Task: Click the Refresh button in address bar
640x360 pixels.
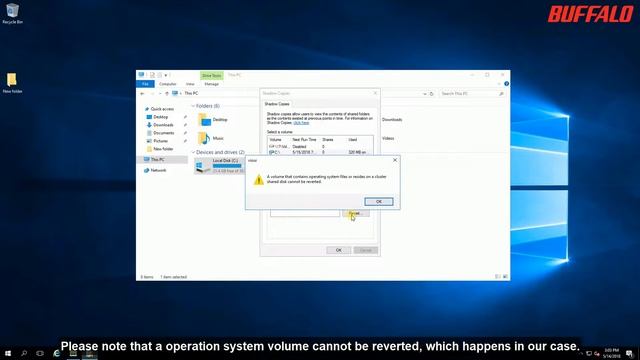Action: click(x=431, y=94)
